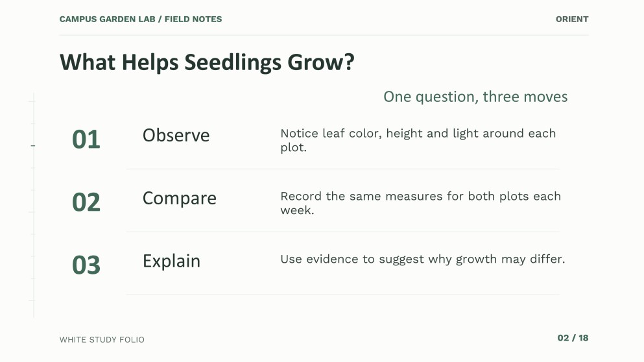The image size is (644, 362).
Task: Click the text about using evidence
Action: click(x=423, y=259)
